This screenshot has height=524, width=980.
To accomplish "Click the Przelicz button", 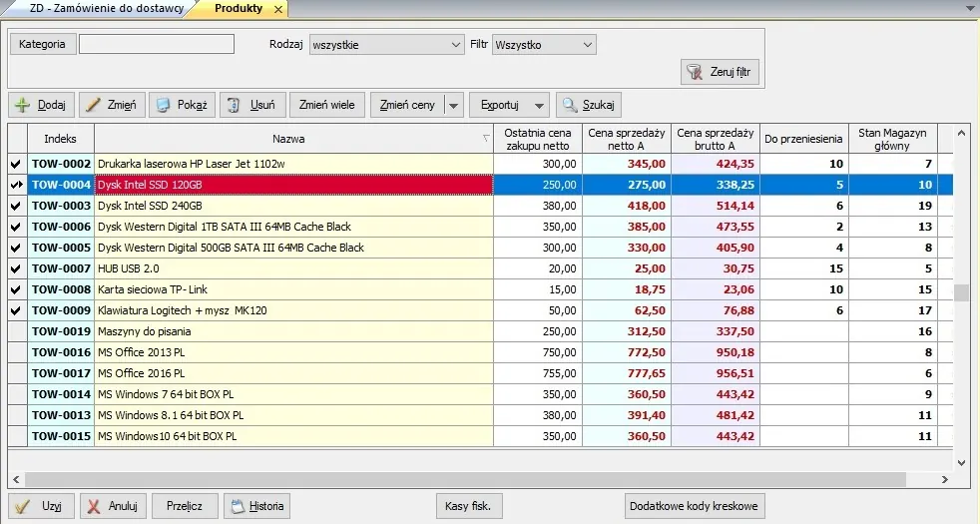I will click(185, 506).
